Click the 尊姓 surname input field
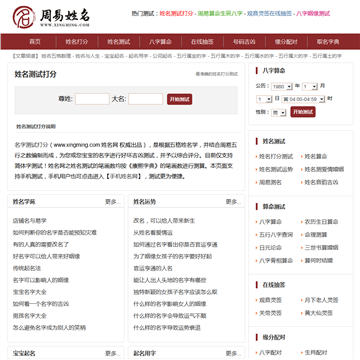Viewport: 360px width, 360px height. point(92,99)
